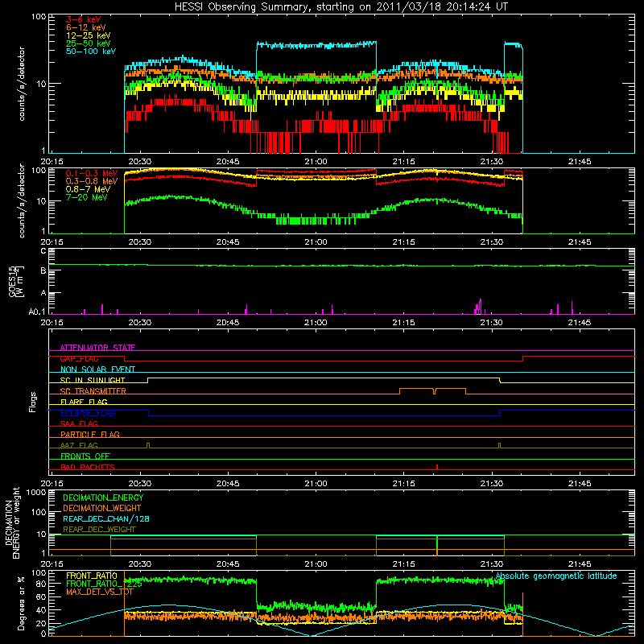Click the Degrees or % axis title
644x644 pixels.
pyautogui.click(x=21, y=604)
